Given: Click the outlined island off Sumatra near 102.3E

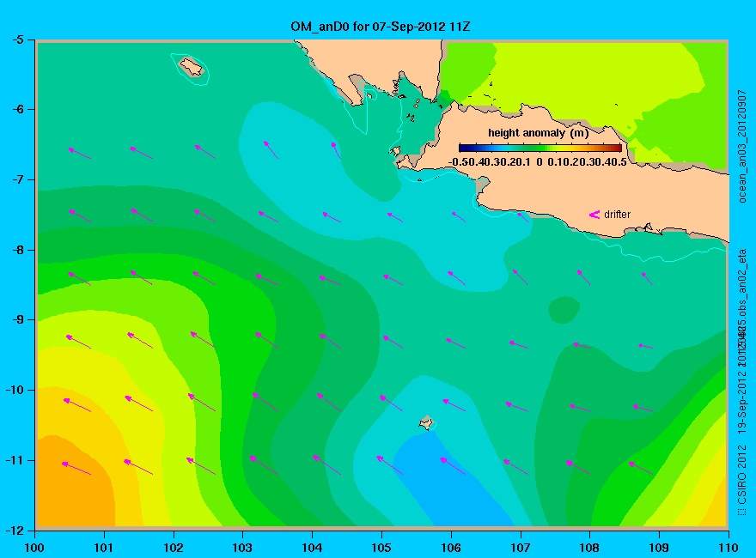Looking at the screenshot, I should coord(192,67).
